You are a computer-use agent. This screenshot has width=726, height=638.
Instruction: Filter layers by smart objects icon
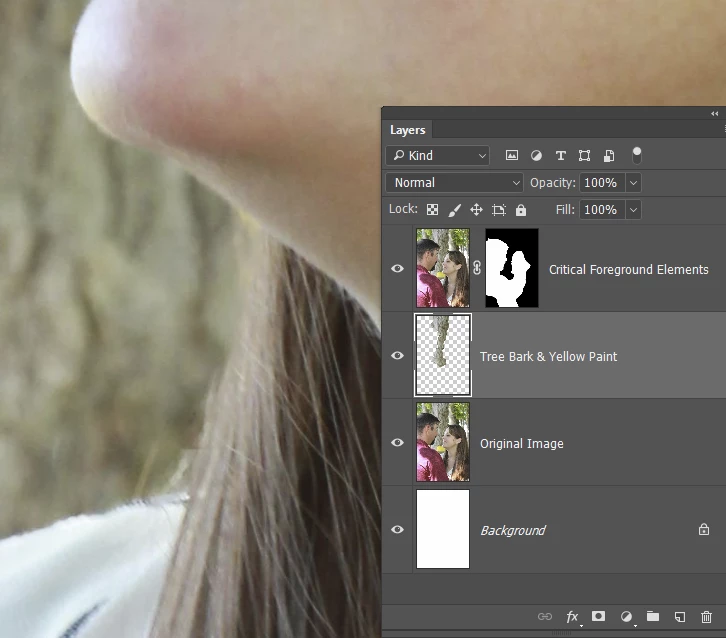(x=609, y=156)
